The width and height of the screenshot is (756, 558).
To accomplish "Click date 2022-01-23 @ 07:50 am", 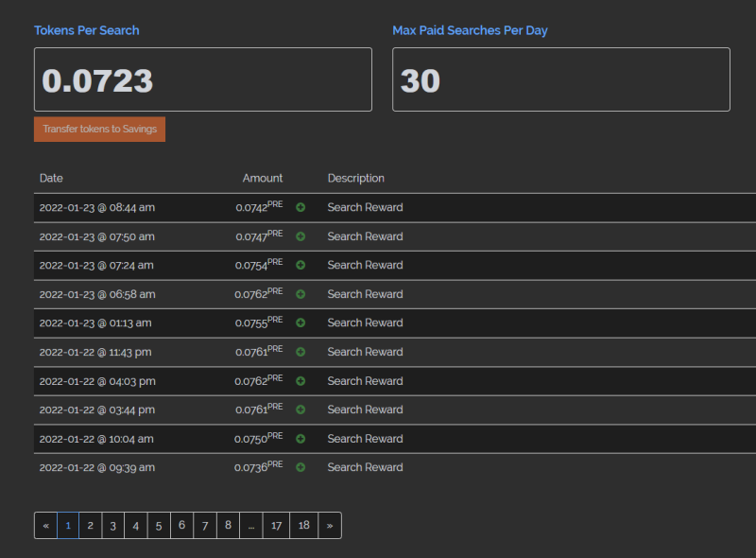I will click(97, 236).
